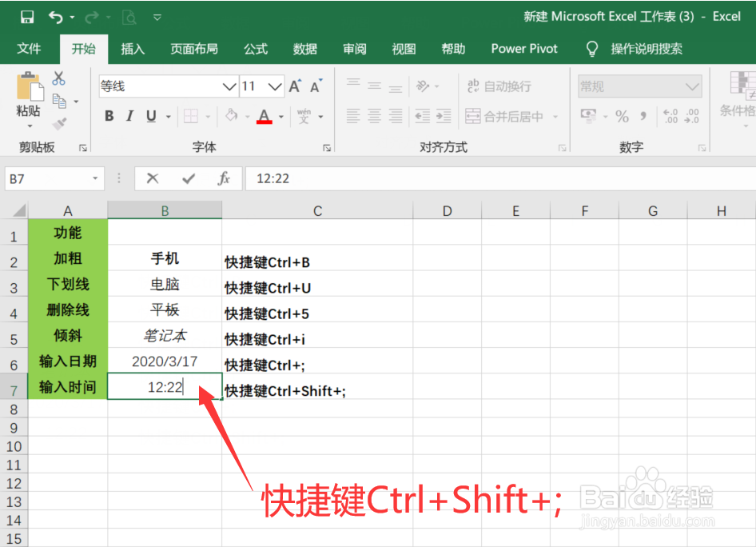This screenshot has width=756, height=547.
Task: Click the Format Painter brush icon
Action: pyautogui.click(x=59, y=124)
